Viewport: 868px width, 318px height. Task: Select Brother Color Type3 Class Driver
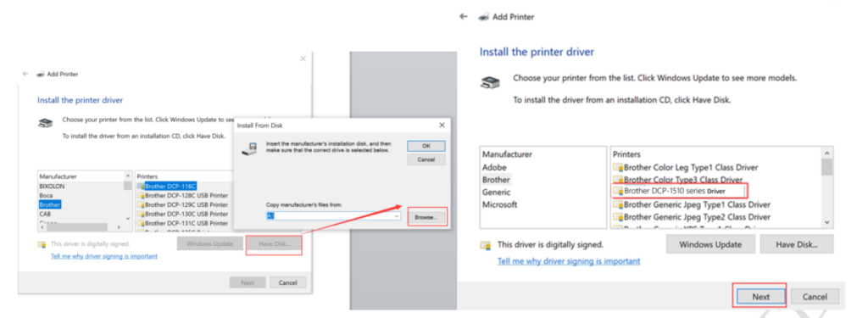click(x=683, y=180)
